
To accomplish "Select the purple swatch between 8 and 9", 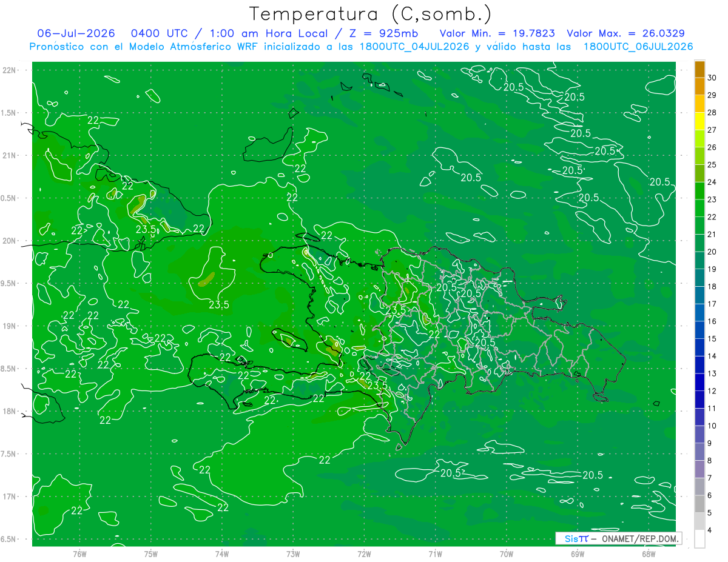I will pyautogui.click(x=699, y=452).
